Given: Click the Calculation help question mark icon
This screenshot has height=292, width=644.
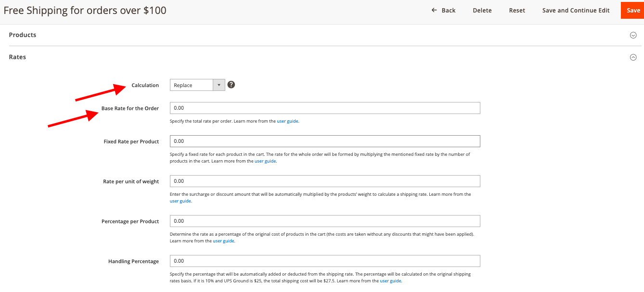Looking at the screenshot, I should 231,85.
